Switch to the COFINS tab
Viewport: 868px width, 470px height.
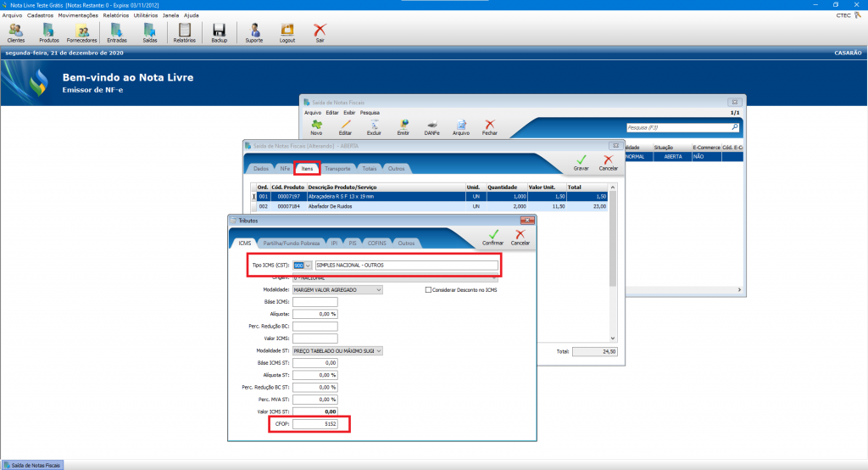point(377,243)
